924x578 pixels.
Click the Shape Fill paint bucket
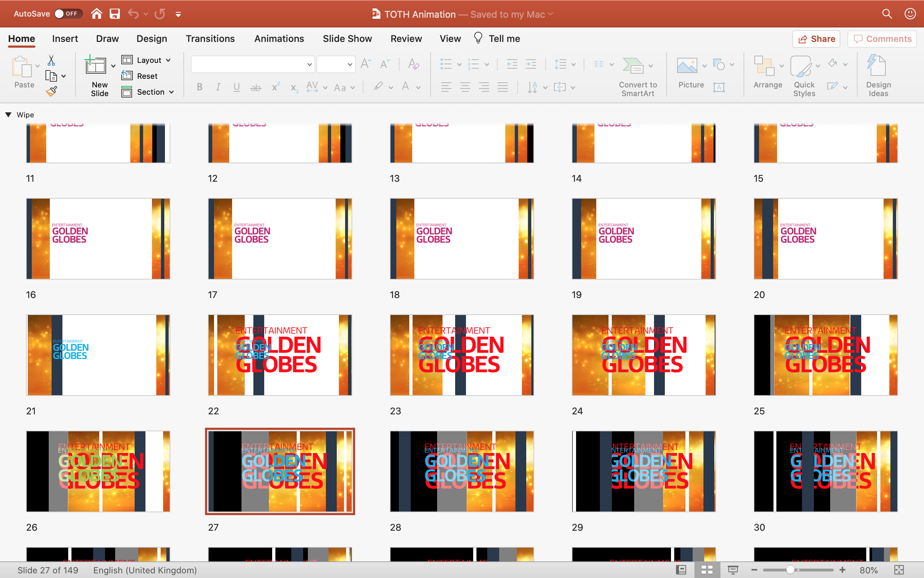click(833, 64)
